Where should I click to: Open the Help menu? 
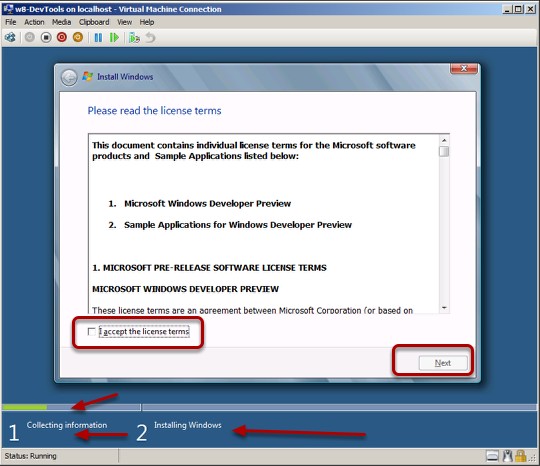point(147,22)
